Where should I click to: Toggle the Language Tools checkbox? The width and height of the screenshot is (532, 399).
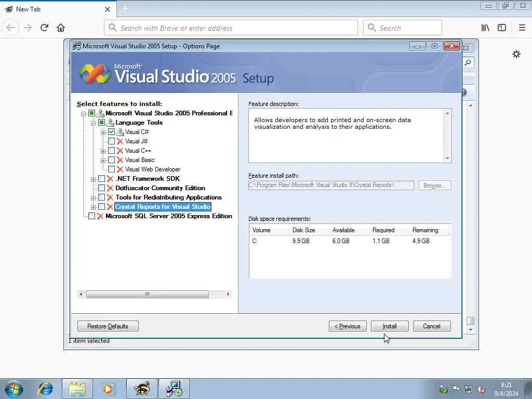coord(101,123)
